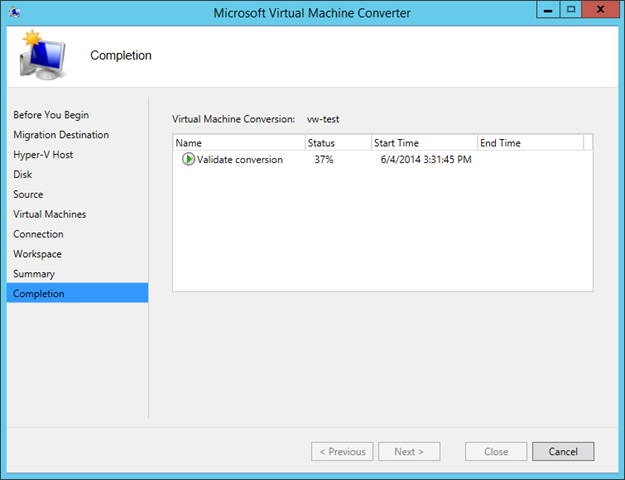Click the vw-test machine name
625x480 pixels.
(x=323, y=119)
